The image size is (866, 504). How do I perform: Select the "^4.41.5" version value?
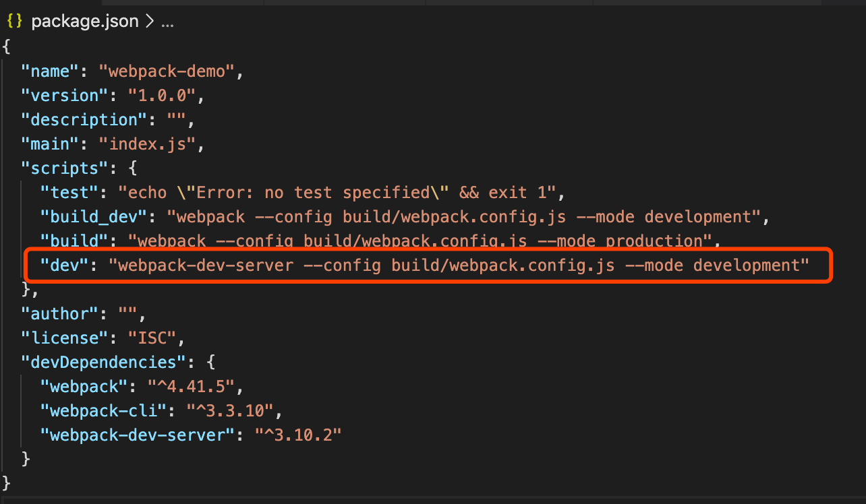[190, 386]
